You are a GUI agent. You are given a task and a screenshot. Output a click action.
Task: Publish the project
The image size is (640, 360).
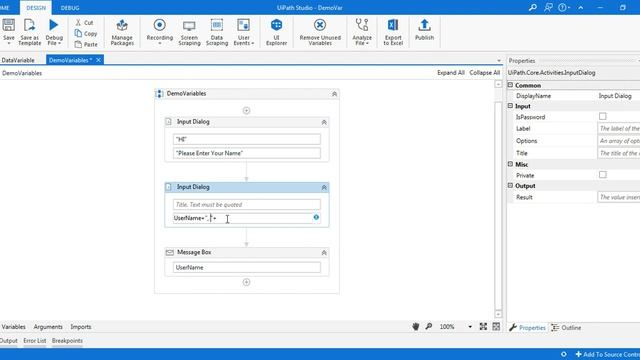[424, 30]
